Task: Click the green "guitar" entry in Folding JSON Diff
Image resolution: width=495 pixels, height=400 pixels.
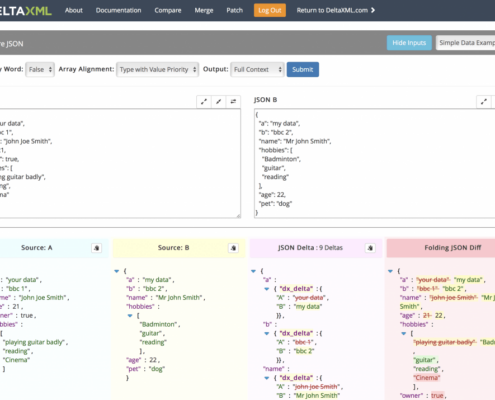Action: (x=425, y=360)
